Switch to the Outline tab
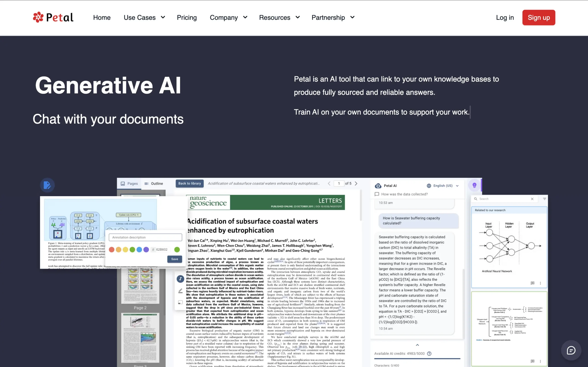The image size is (588, 367). pos(154,183)
